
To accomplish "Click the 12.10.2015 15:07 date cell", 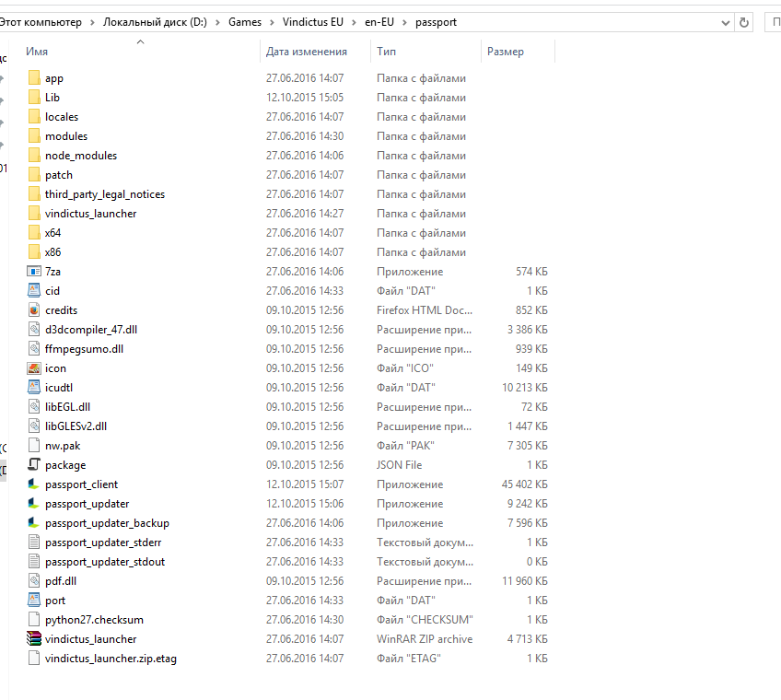I will 305,484.
